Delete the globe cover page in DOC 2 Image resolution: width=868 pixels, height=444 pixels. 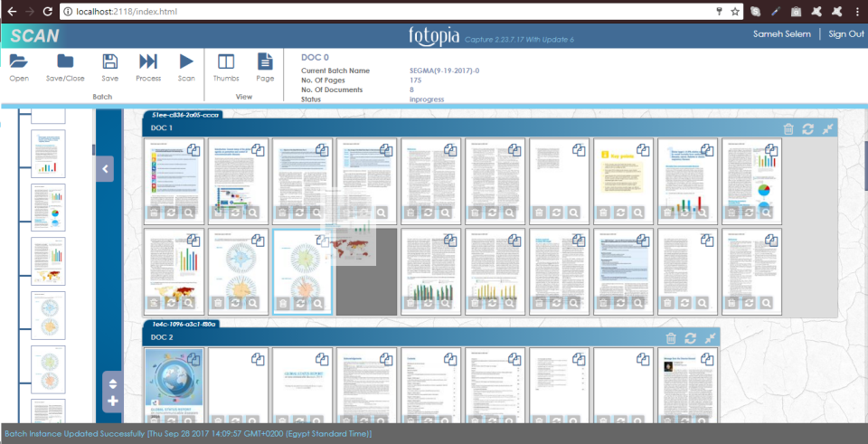click(x=155, y=420)
